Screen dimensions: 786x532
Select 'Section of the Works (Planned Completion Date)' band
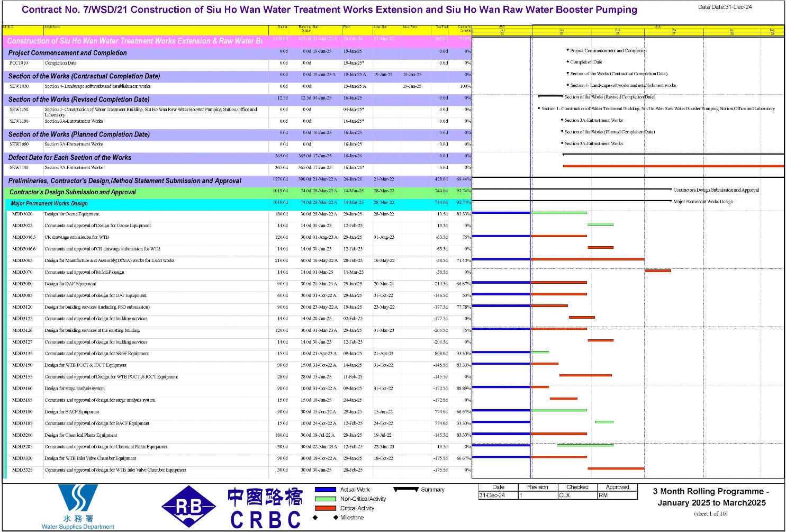point(237,134)
